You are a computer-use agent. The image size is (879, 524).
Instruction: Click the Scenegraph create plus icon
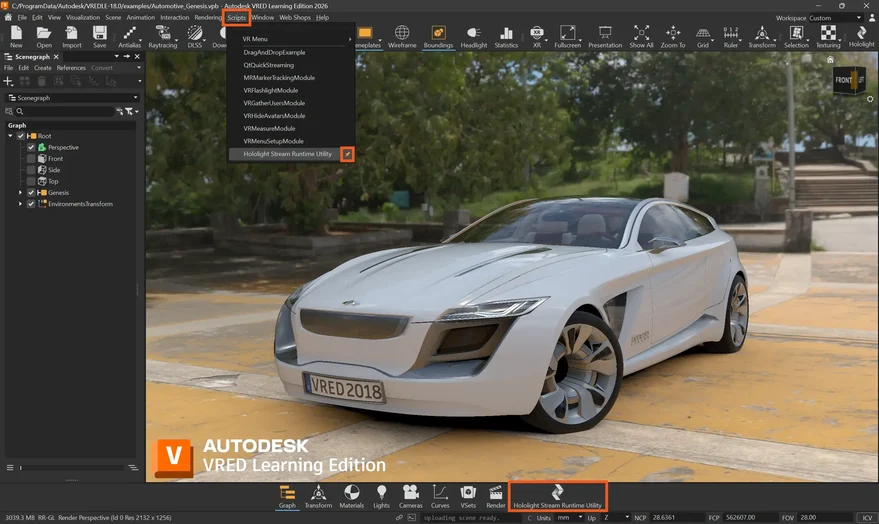(8, 82)
